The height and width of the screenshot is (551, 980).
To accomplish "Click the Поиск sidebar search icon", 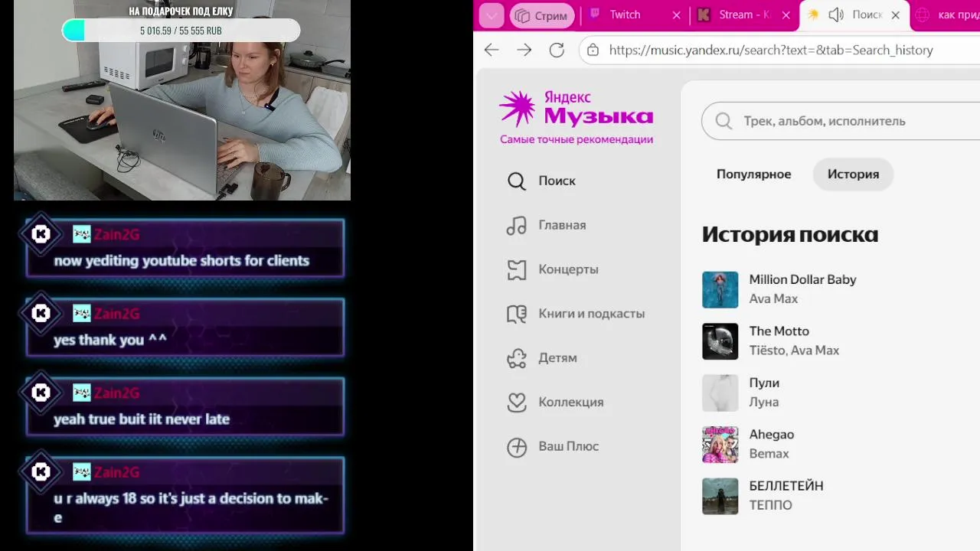I will pos(517,181).
